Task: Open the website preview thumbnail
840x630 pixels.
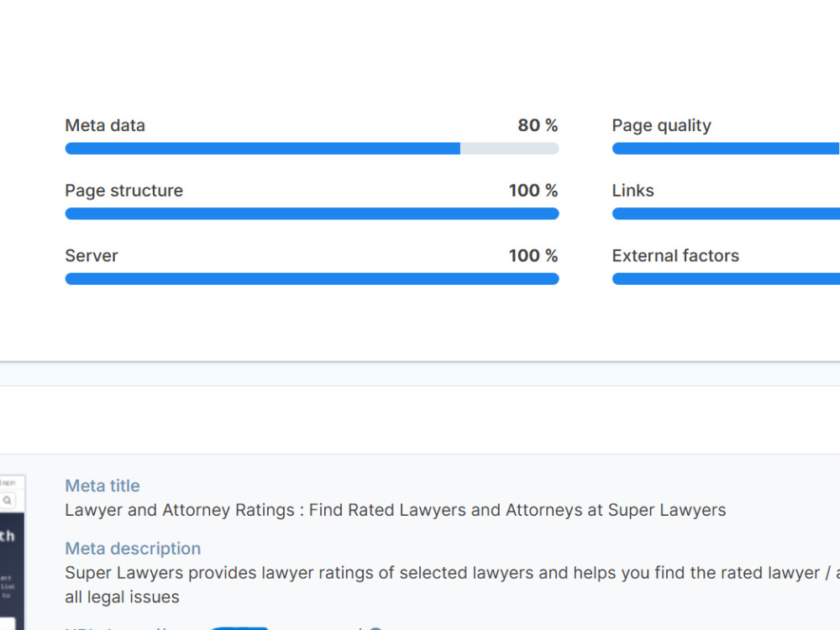Action: point(13,553)
